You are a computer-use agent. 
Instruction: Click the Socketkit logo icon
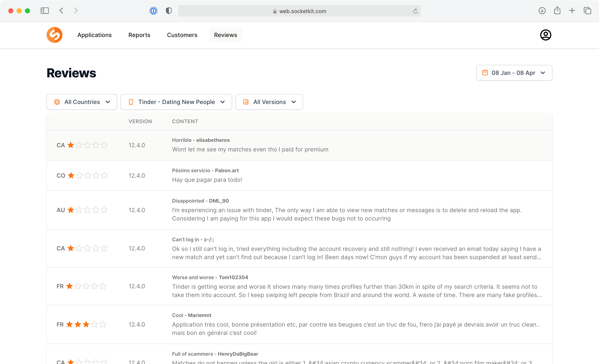pyautogui.click(x=54, y=35)
